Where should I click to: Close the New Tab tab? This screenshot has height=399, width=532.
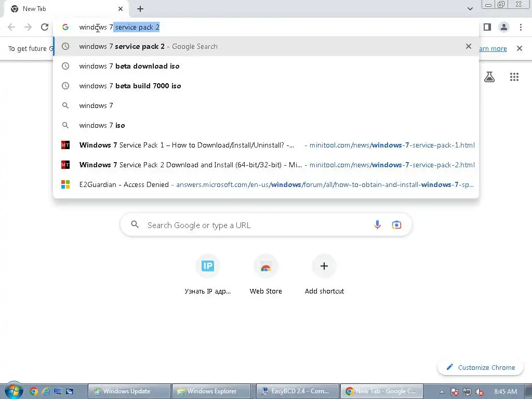(121, 9)
